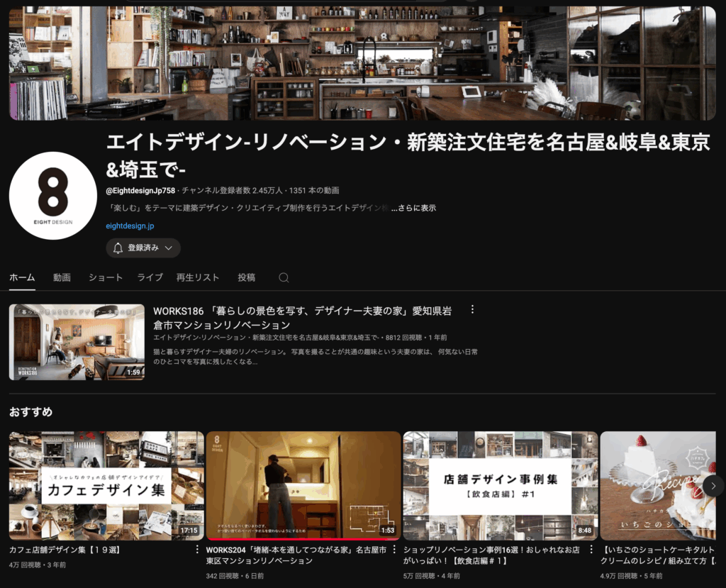Screen dimensions: 726x588
Task: Open options for カフェ店舗デザイン集 video
Action: click(197, 550)
